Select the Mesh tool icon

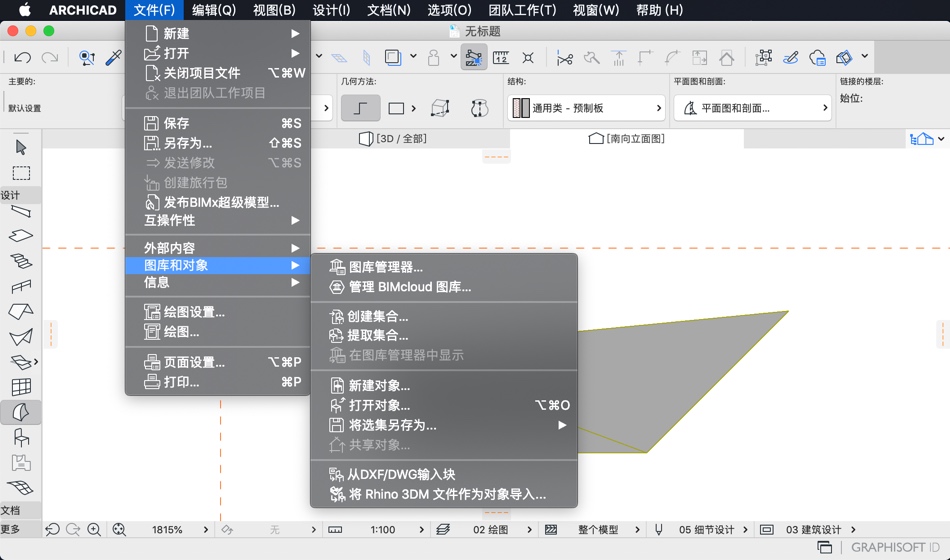pos(21,487)
